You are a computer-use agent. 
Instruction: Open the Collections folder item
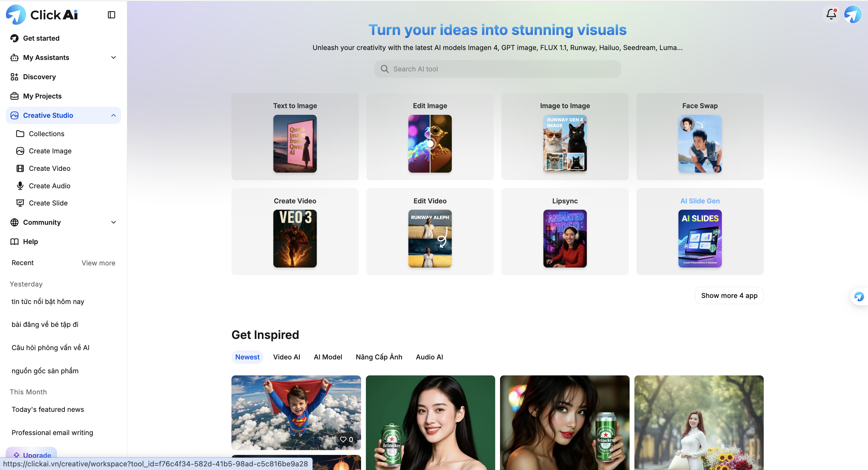[46, 134]
